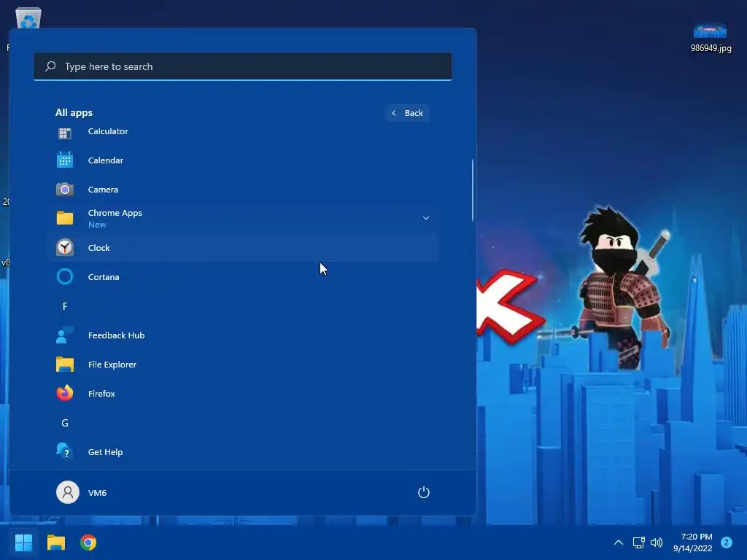Open notifications badge showing 2
This screenshot has width=747, height=560.
(x=727, y=542)
